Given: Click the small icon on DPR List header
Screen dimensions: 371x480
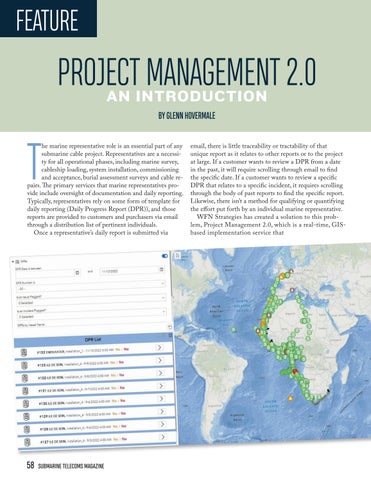Looking at the screenshot, I should tap(170, 335).
